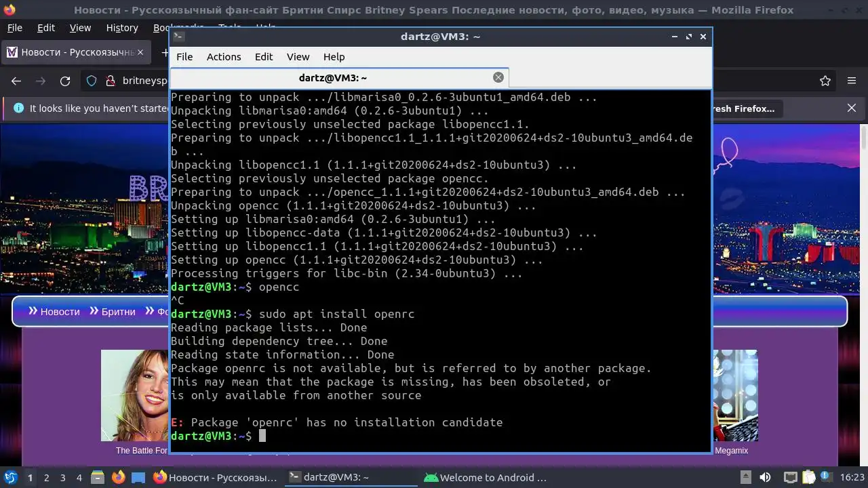Open the network status tray icon
This screenshot has height=488, width=868.
pos(790,477)
